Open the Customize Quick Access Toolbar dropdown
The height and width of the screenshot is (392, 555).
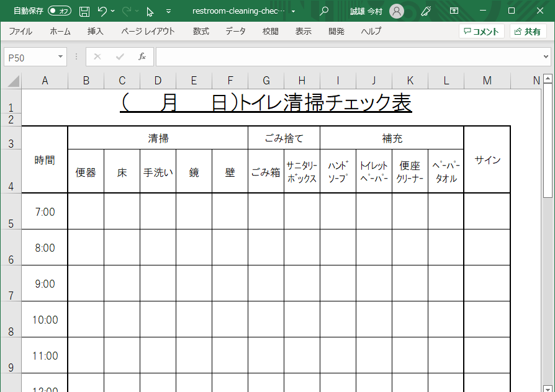point(169,11)
